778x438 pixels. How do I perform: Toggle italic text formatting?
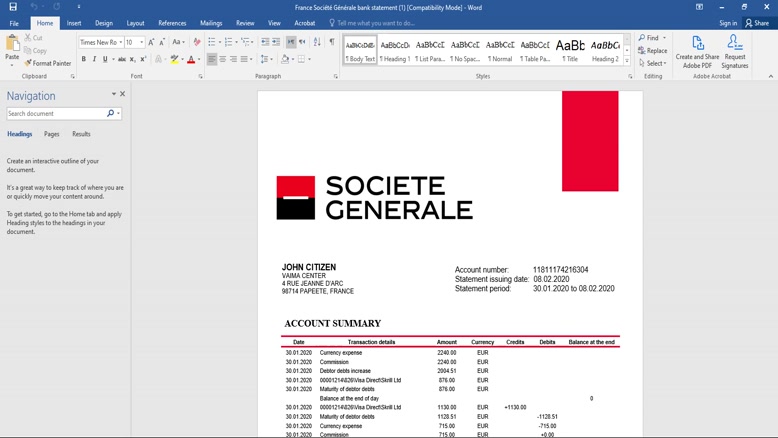94,59
